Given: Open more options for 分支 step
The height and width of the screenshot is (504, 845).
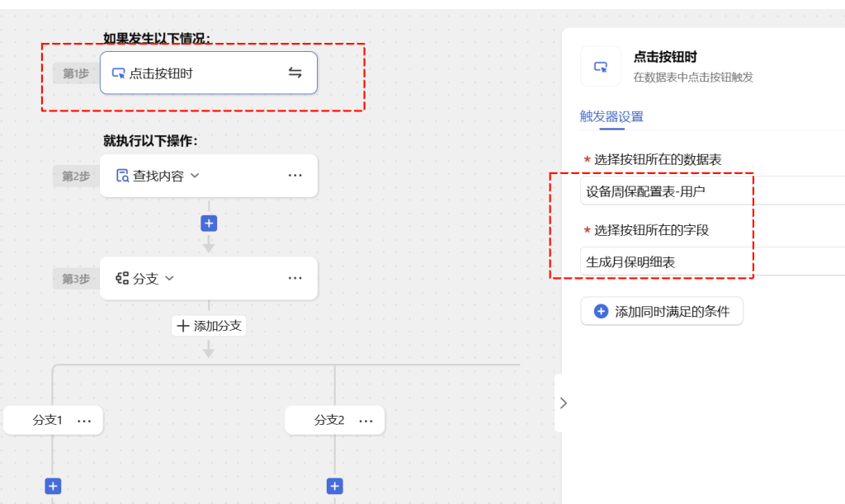Looking at the screenshot, I should 295,278.
